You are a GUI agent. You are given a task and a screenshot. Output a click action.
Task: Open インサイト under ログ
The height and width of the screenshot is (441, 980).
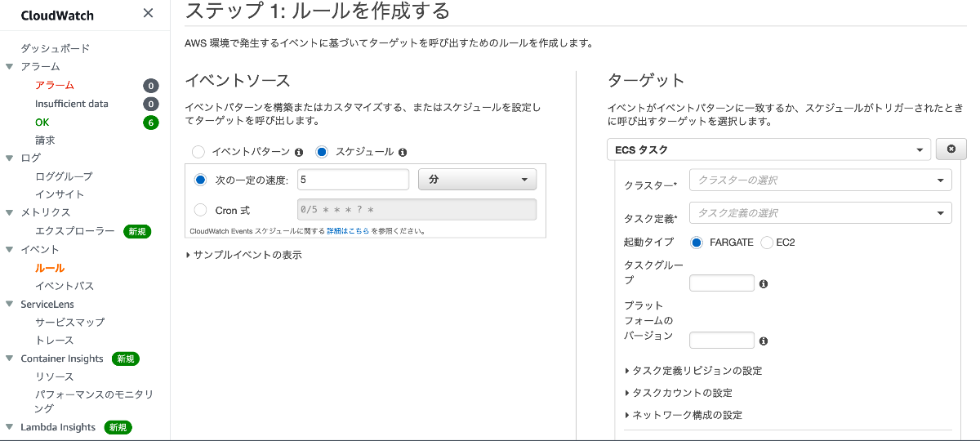click(60, 194)
